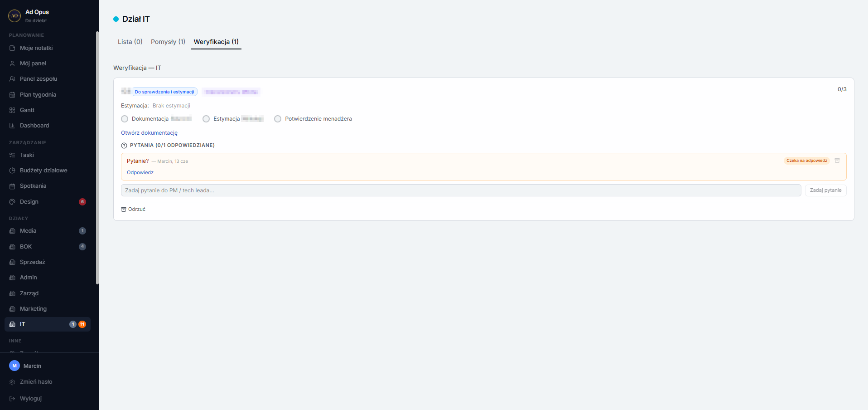This screenshot has height=410, width=868.
Task: Click the 0/3 progress counter
Action: click(842, 89)
